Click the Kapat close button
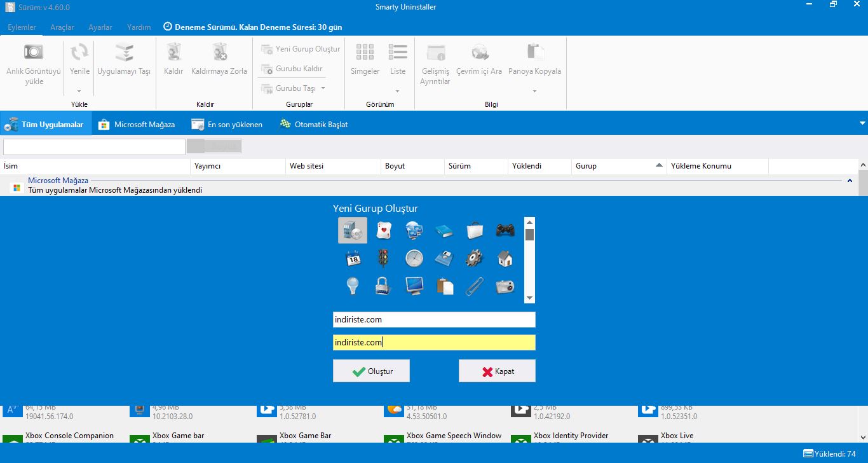 tap(497, 371)
